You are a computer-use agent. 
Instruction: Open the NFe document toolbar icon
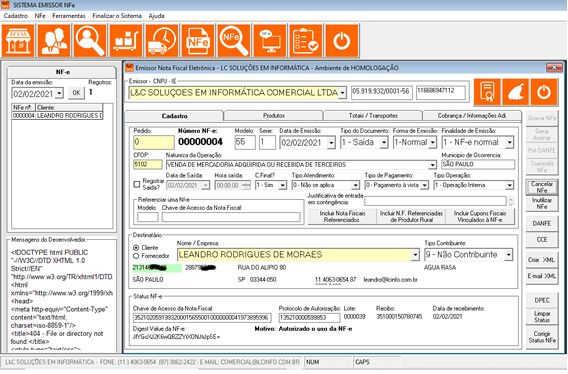(x=198, y=41)
